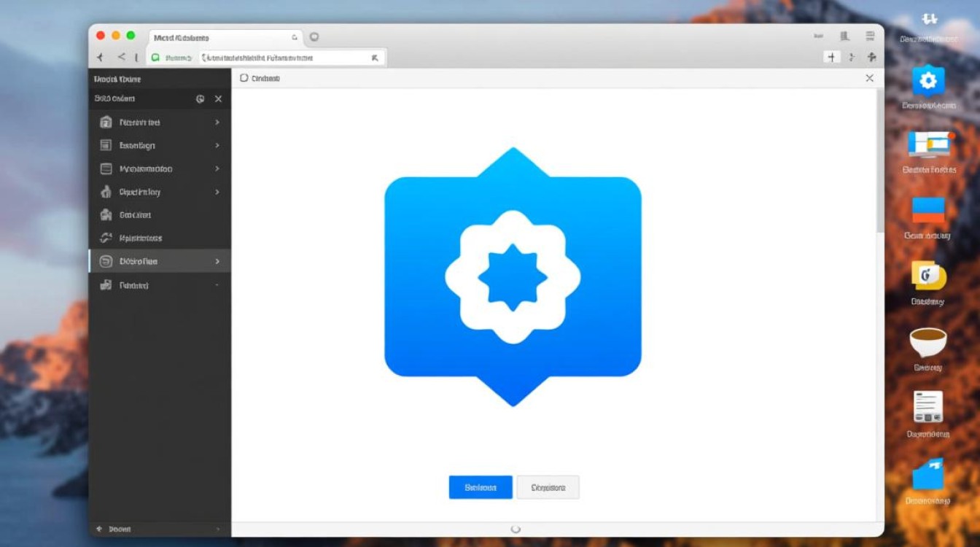Screen dimensions: 980x547
Task: Select the brown bowl icon on the desktop
Action: (x=927, y=342)
